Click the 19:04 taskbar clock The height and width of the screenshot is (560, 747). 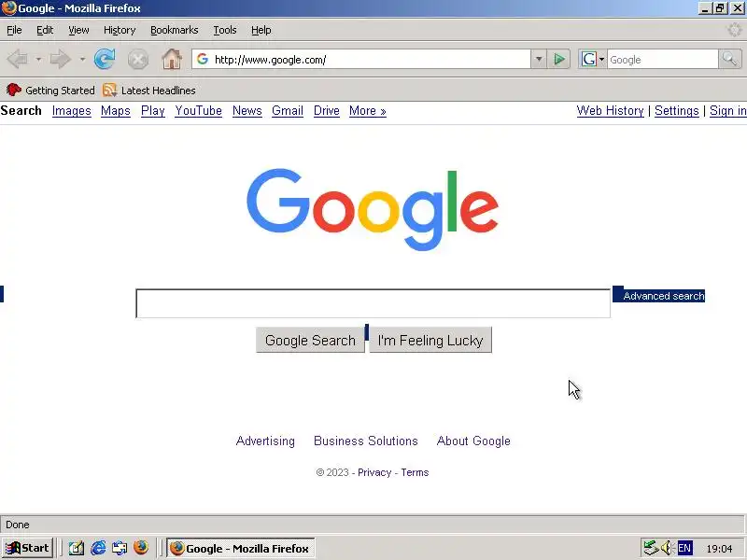tap(719, 549)
